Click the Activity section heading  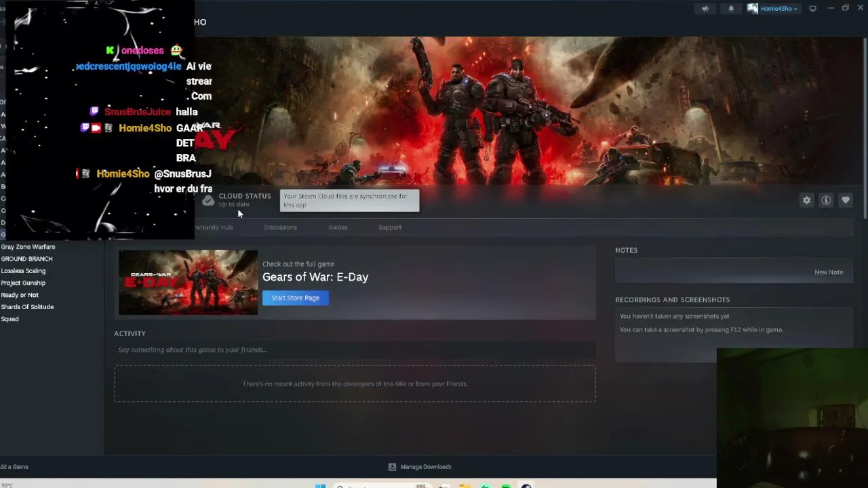tap(130, 333)
